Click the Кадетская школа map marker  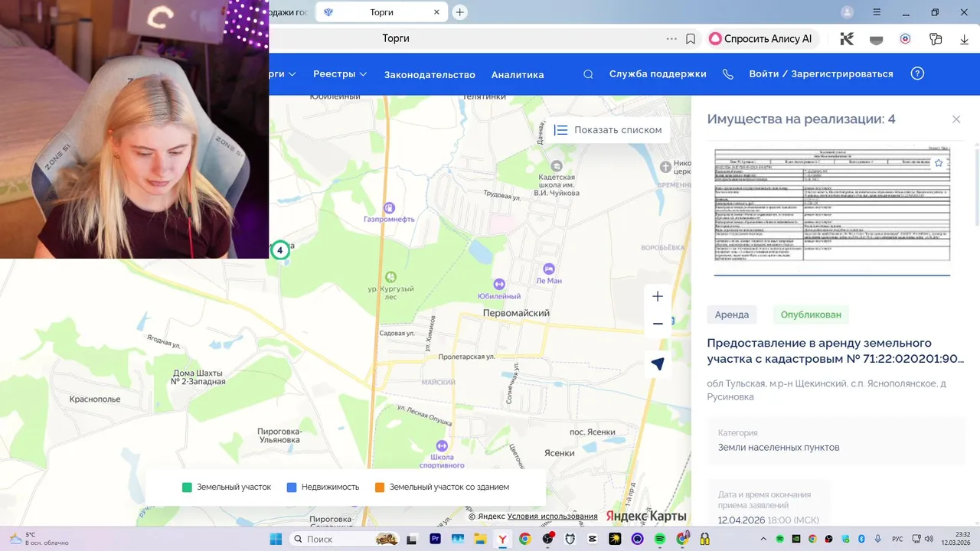(x=557, y=165)
